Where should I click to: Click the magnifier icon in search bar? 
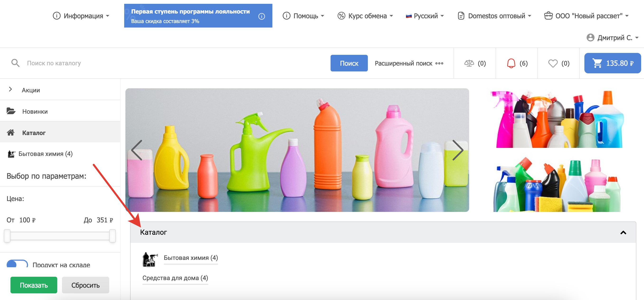(x=15, y=63)
